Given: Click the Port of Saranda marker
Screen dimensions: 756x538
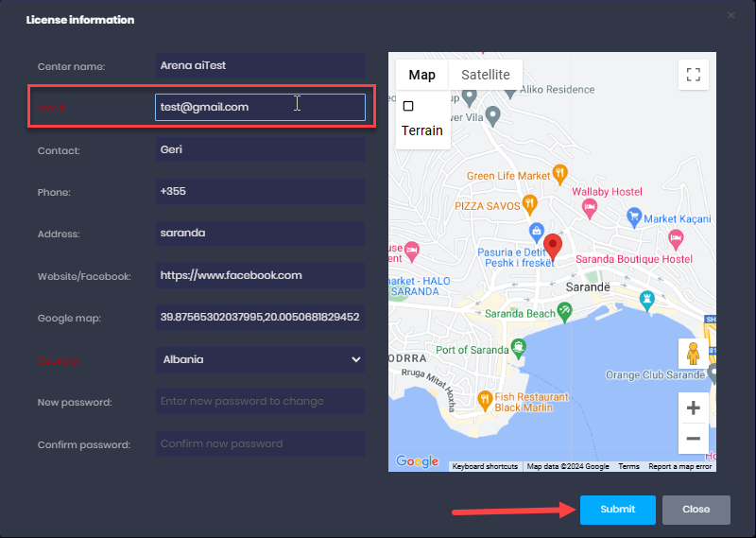Looking at the screenshot, I should tap(517, 346).
